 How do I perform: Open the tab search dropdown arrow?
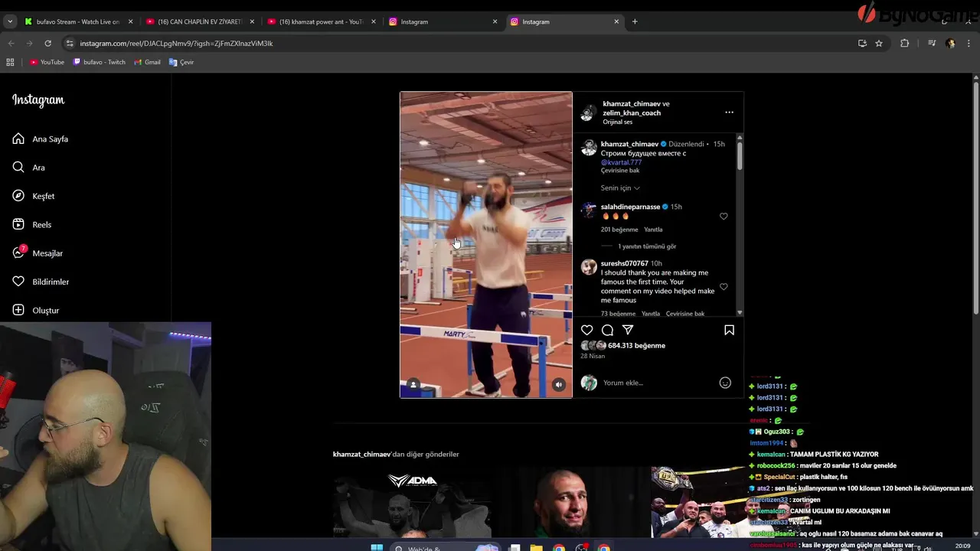tap(10, 21)
